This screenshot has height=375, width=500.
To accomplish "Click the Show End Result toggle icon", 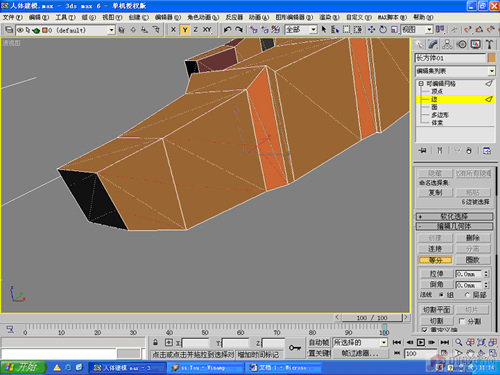I will click(x=440, y=151).
